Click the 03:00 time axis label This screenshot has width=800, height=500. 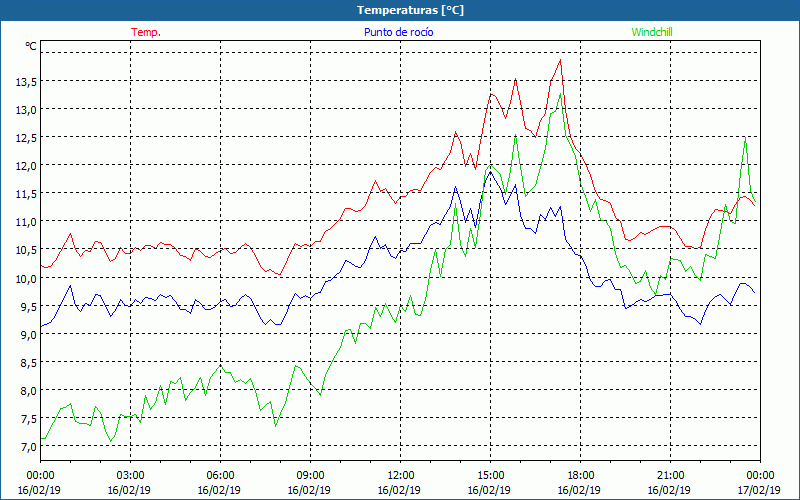[x=130, y=476]
